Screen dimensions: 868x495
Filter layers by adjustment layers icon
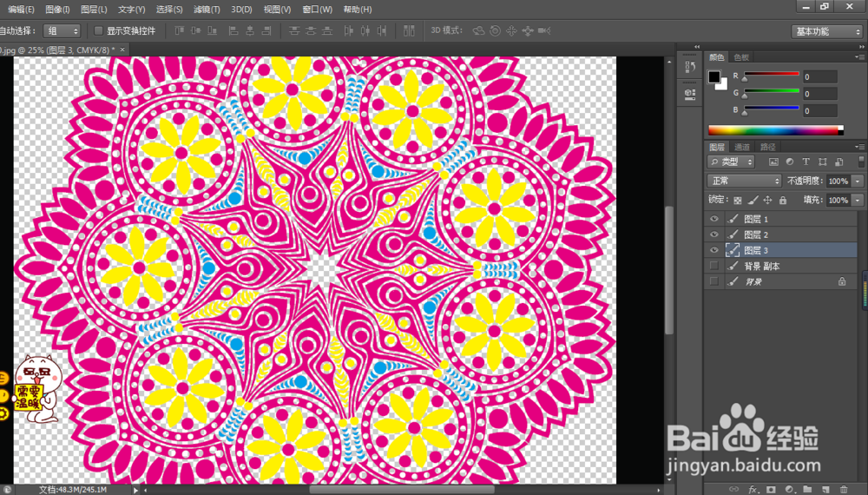tap(790, 162)
